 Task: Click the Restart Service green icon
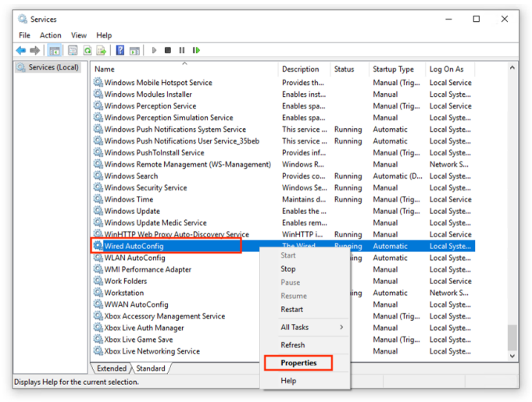pyautogui.click(x=195, y=50)
